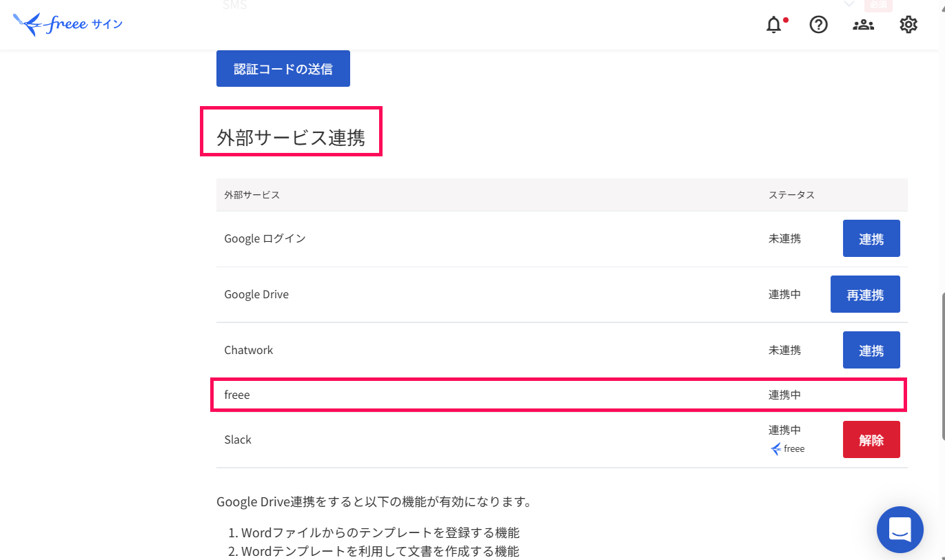This screenshot has width=945, height=560.
Task: Click 連携中 status for Google Drive
Action: pyautogui.click(x=785, y=294)
